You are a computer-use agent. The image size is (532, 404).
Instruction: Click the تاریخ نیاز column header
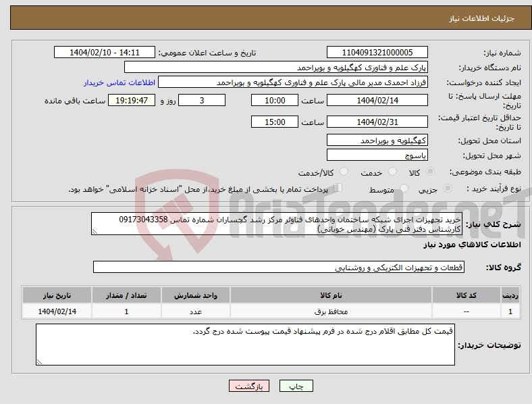point(57,295)
